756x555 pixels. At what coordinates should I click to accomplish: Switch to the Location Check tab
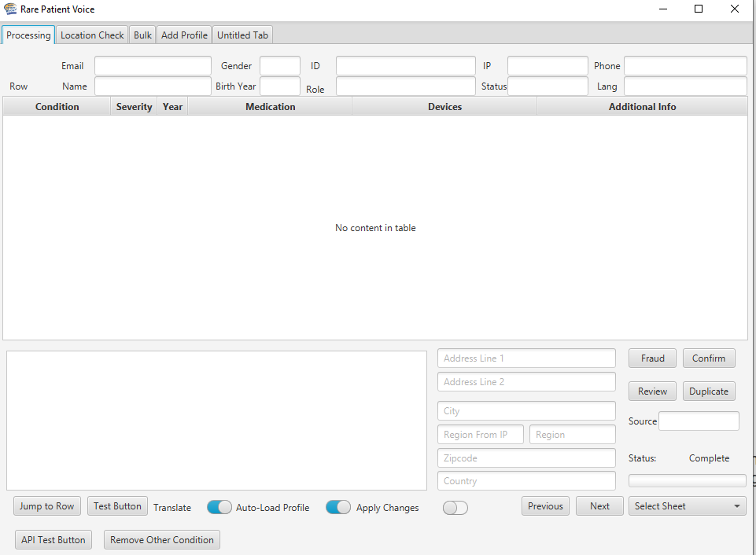(92, 35)
